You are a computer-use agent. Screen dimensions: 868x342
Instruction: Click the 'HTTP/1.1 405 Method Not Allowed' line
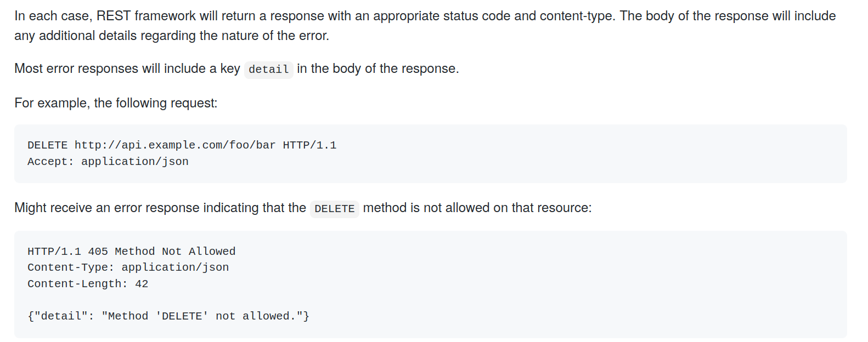132,252
